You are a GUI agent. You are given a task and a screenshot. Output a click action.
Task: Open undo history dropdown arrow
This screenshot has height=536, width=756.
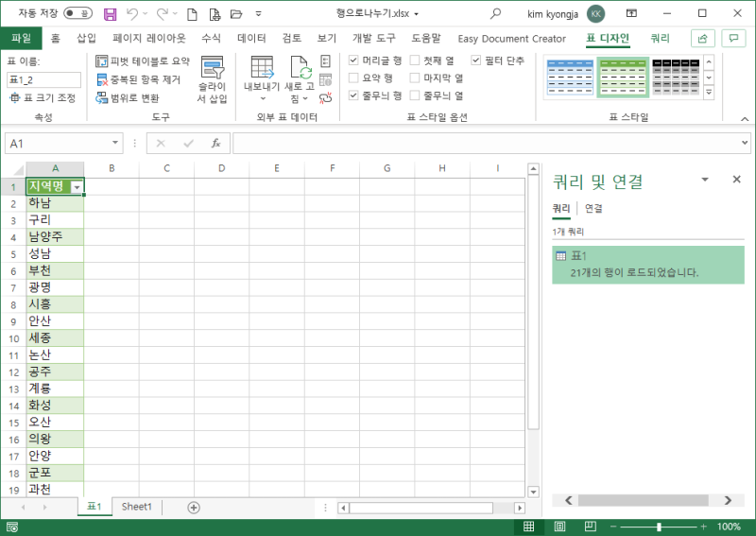146,14
